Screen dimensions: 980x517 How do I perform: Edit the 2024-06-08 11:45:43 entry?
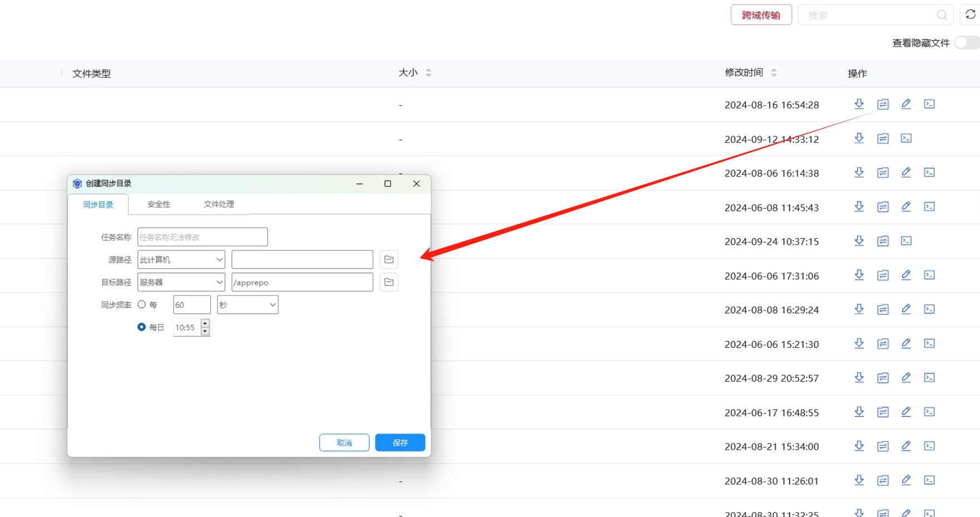pyautogui.click(x=906, y=206)
